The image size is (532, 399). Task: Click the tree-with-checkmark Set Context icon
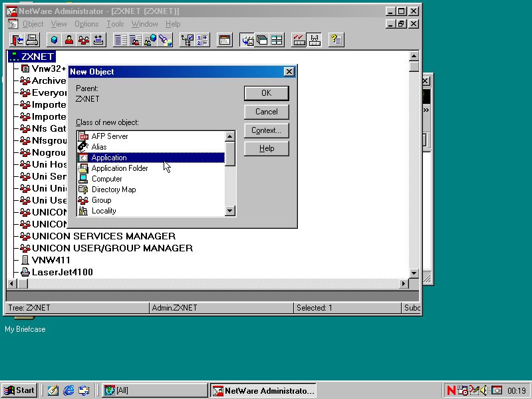(188, 40)
